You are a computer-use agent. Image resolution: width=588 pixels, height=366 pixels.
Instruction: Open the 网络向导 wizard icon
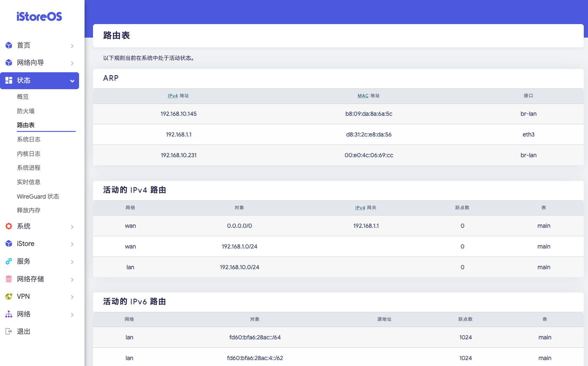tap(8, 63)
